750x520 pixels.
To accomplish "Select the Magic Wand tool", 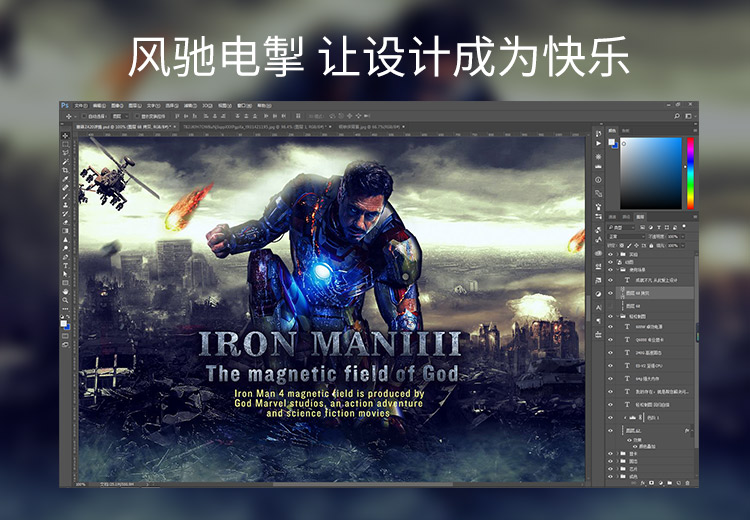I will pyautogui.click(x=66, y=162).
